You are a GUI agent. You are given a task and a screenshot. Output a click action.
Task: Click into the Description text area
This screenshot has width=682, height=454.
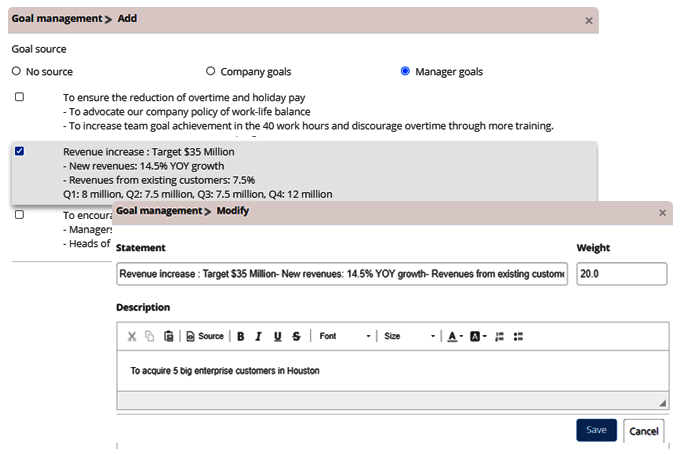[x=393, y=371]
